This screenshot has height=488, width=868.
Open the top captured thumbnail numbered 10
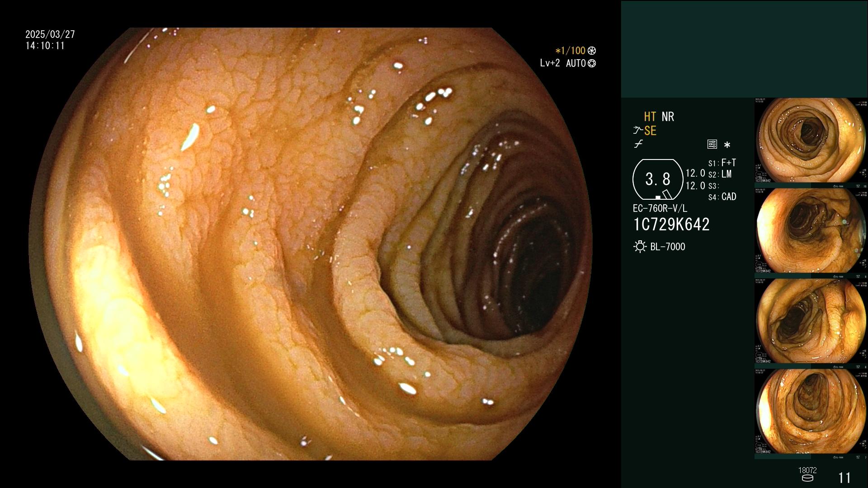pyautogui.click(x=811, y=143)
